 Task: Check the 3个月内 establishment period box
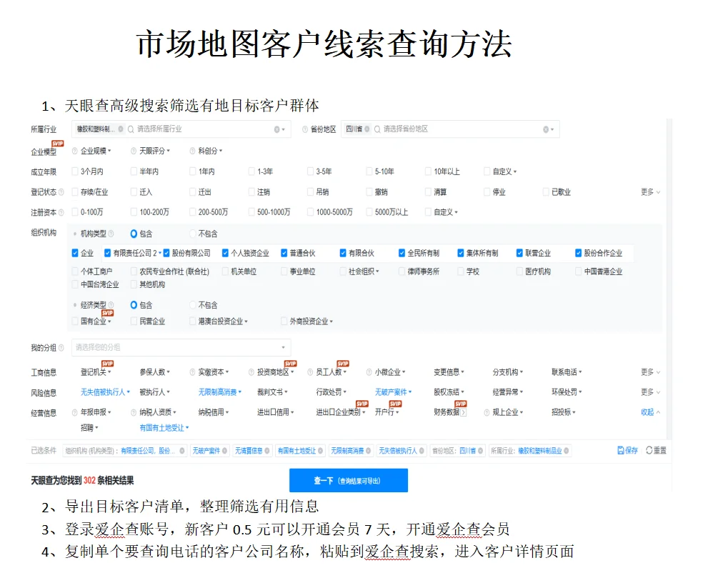pyautogui.click(x=75, y=171)
